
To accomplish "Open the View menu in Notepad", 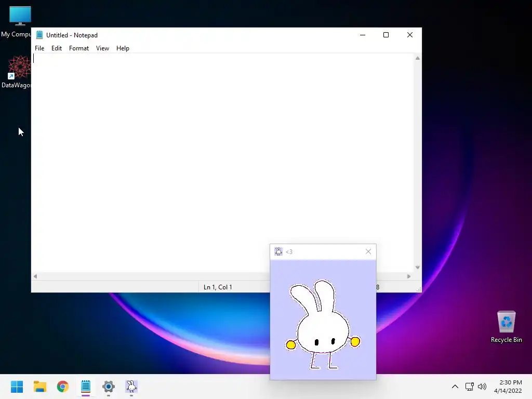I will 102,48.
